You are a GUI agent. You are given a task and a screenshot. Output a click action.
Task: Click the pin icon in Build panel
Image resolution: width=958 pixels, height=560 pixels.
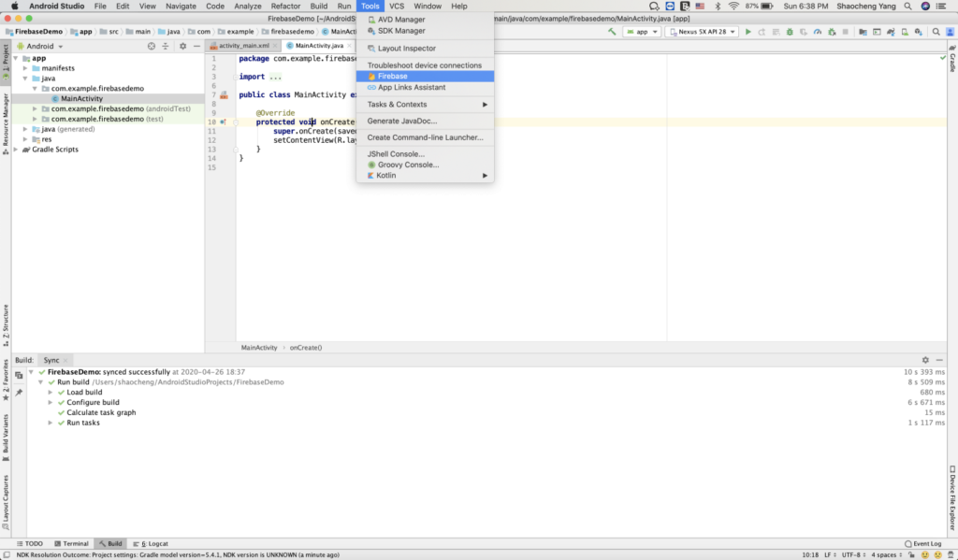pyautogui.click(x=19, y=392)
